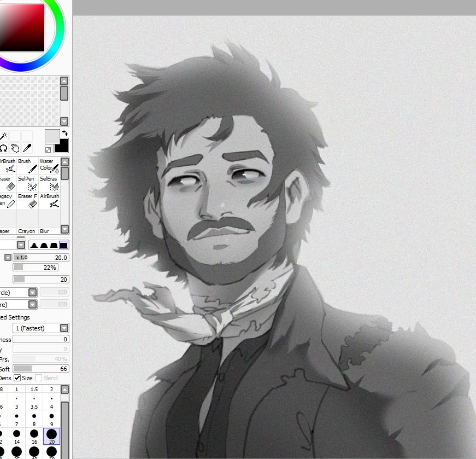Click the tool list scroll down arrow
476x459 pixels.
pos(64,229)
